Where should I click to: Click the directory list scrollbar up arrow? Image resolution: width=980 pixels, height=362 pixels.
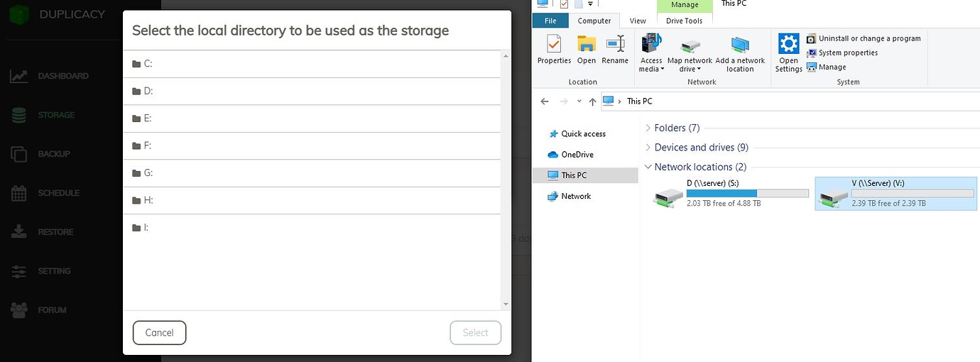pos(506,55)
